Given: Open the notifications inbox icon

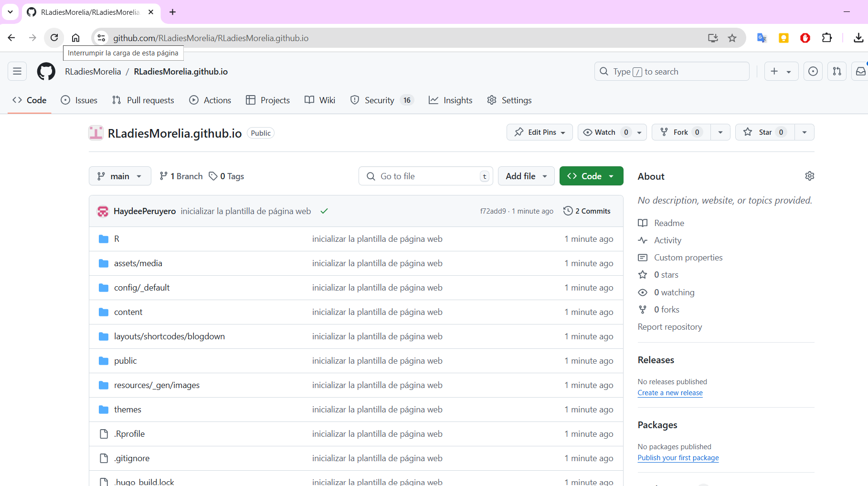Looking at the screenshot, I should (x=860, y=72).
